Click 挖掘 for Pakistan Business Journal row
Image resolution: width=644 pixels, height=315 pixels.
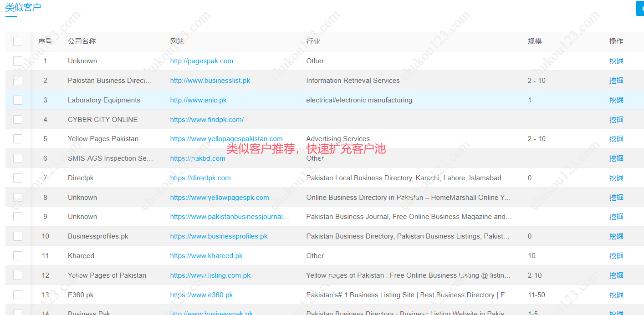click(616, 217)
